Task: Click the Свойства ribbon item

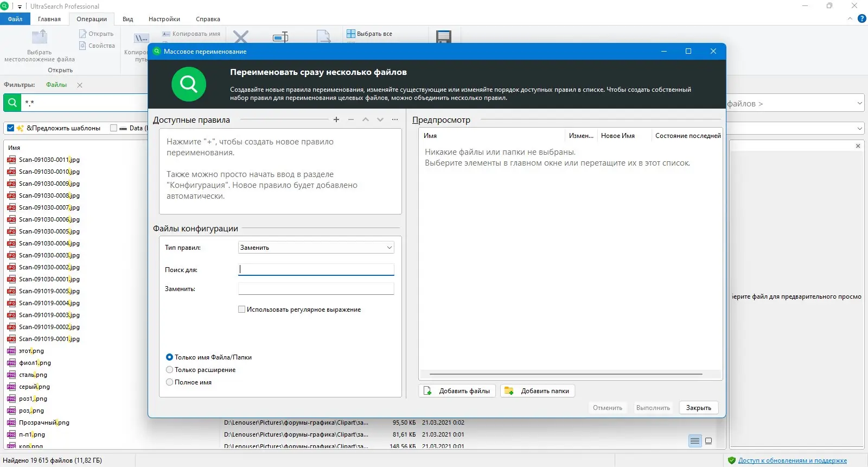Action: pos(97,46)
